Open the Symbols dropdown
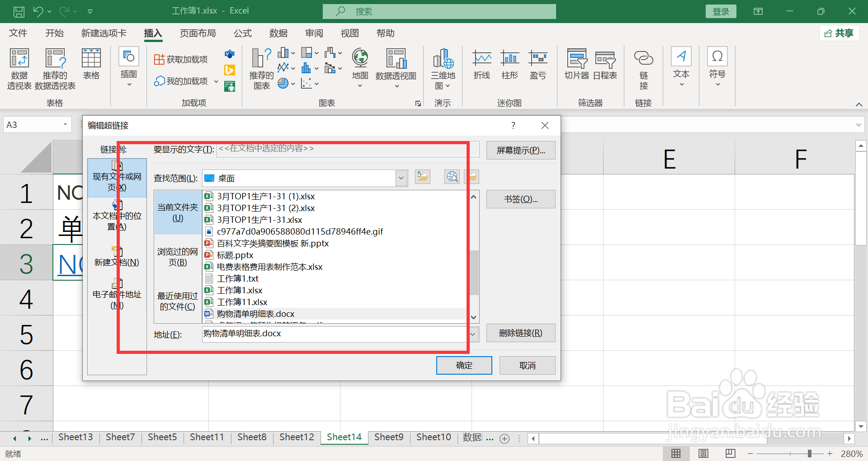Screen dimensions: 868x461 [x=717, y=67]
